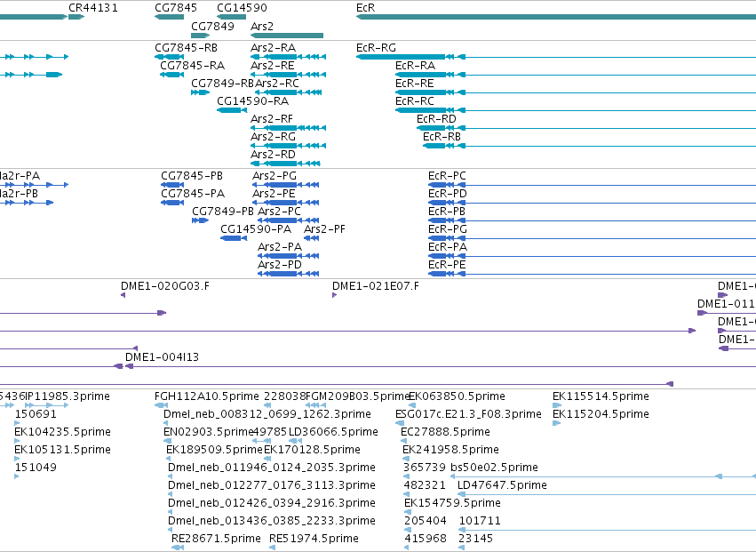
Task: Open transcript Ars2-RA
Action: [x=273, y=48]
